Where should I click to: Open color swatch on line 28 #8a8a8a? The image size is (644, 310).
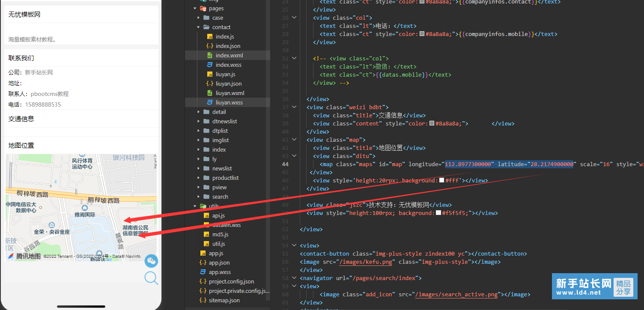click(422, 34)
